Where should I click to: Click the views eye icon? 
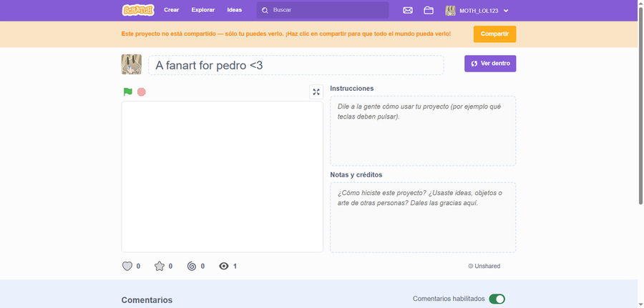pyautogui.click(x=224, y=266)
